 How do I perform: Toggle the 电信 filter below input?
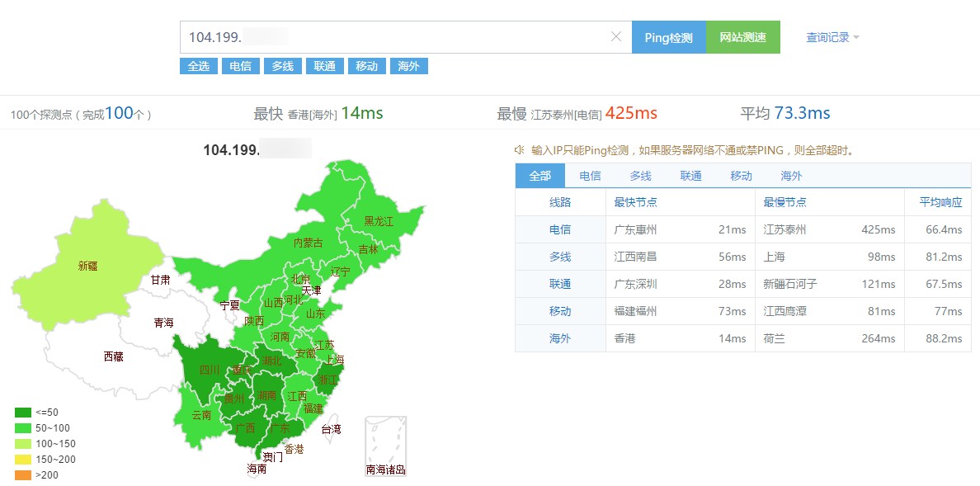(241, 66)
